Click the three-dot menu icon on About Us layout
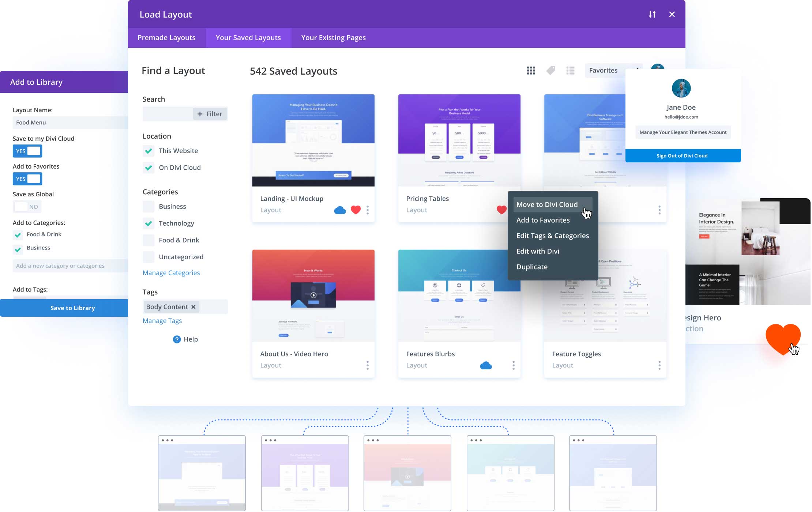Viewport: 812px width, 512px height. 368,365
